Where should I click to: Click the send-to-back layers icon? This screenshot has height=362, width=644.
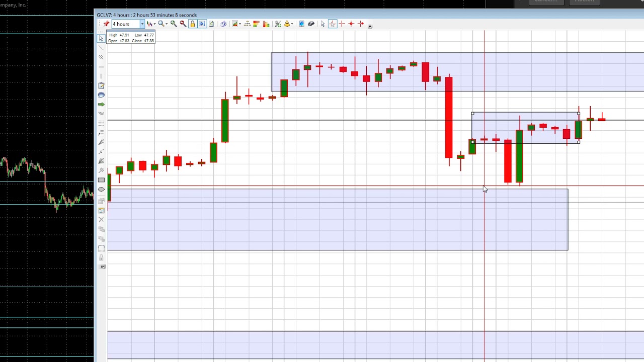(101, 238)
